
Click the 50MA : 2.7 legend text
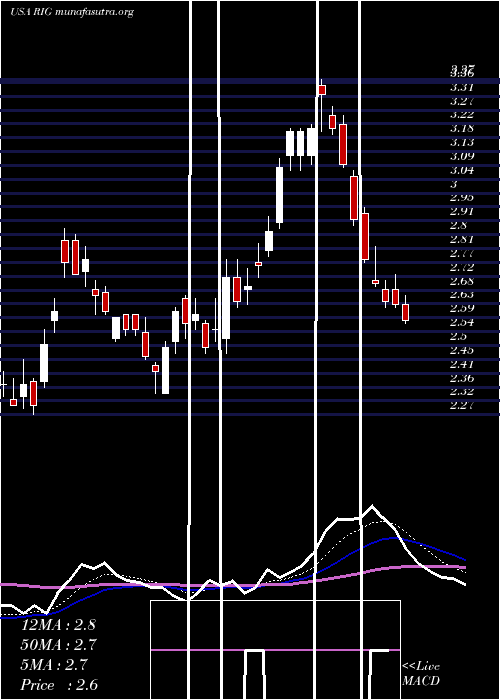click(58, 645)
